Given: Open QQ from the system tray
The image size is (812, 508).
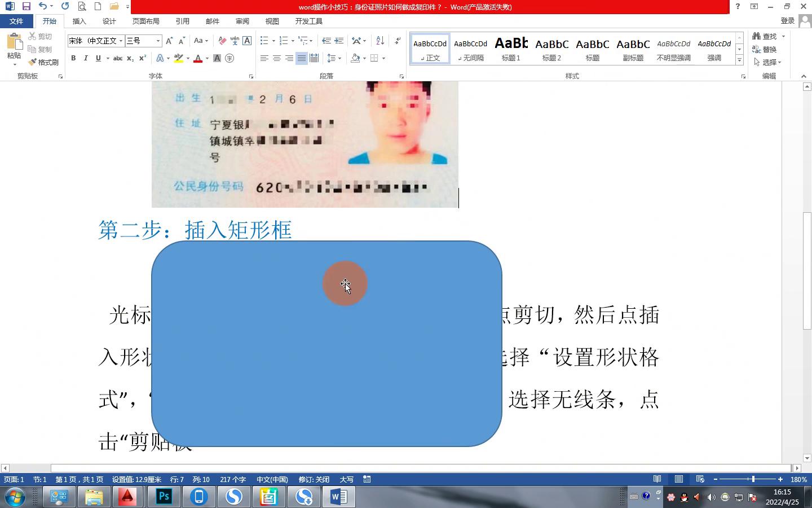Looking at the screenshot, I should click(684, 497).
